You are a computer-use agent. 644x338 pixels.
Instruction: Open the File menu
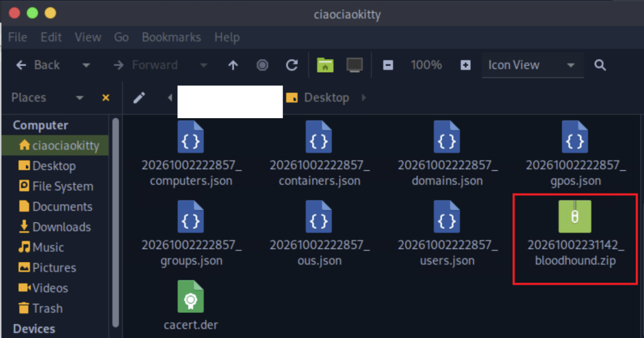tap(18, 37)
